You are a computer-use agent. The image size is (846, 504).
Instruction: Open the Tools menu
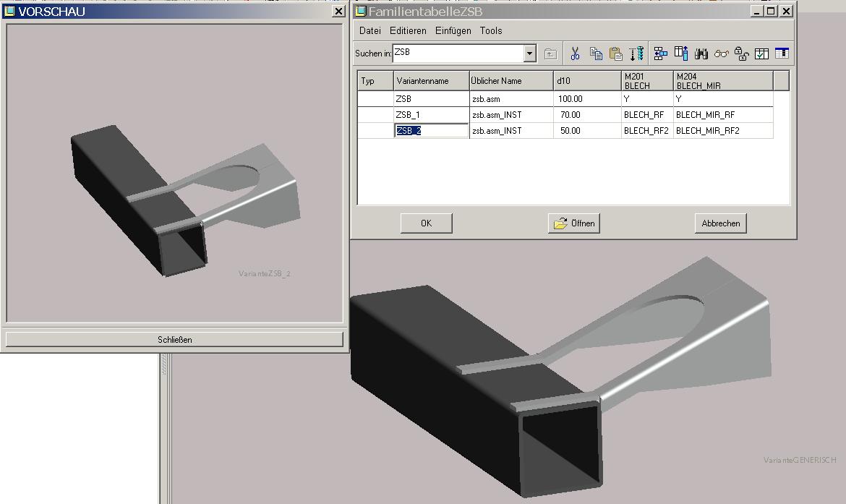(491, 31)
